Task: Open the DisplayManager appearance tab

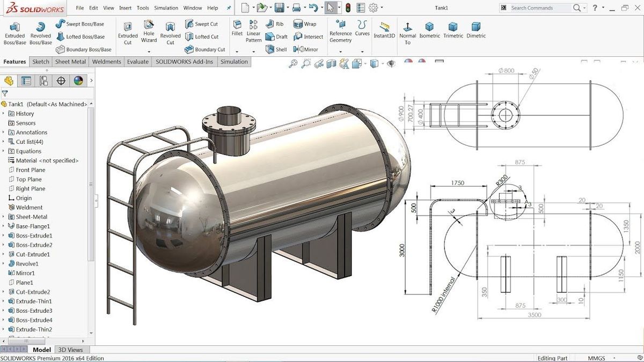Action: [78, 80]
